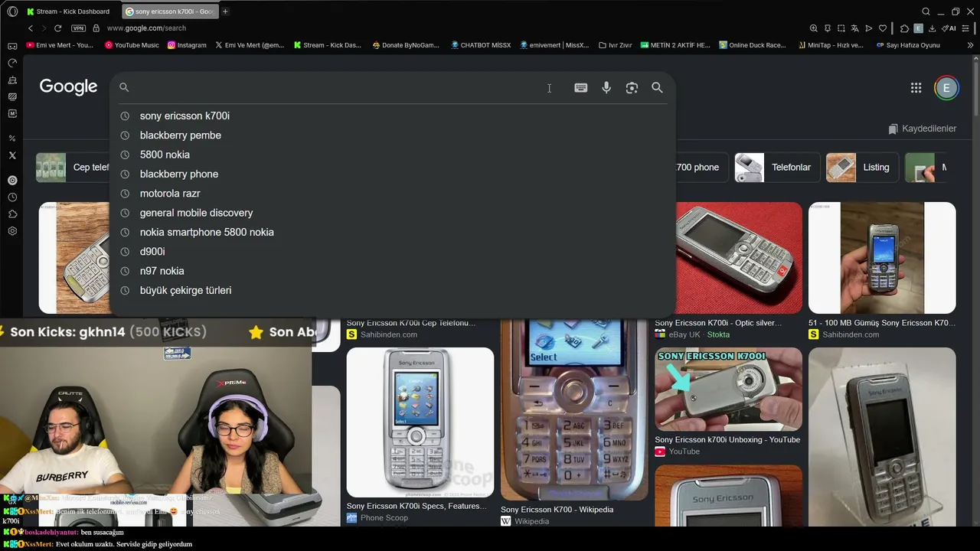Open Sony Ericsson K700 Wikipedia image result
980x551 pixels.
[574, 410]
